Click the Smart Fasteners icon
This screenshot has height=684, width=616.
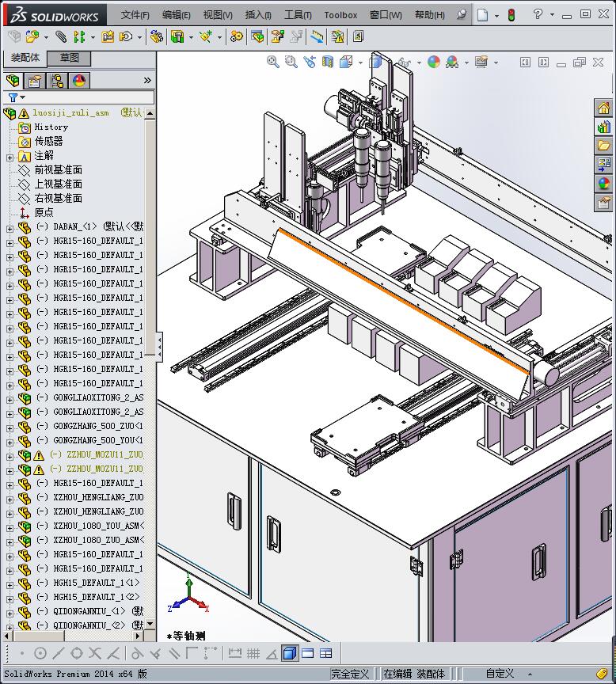(108, 36)
